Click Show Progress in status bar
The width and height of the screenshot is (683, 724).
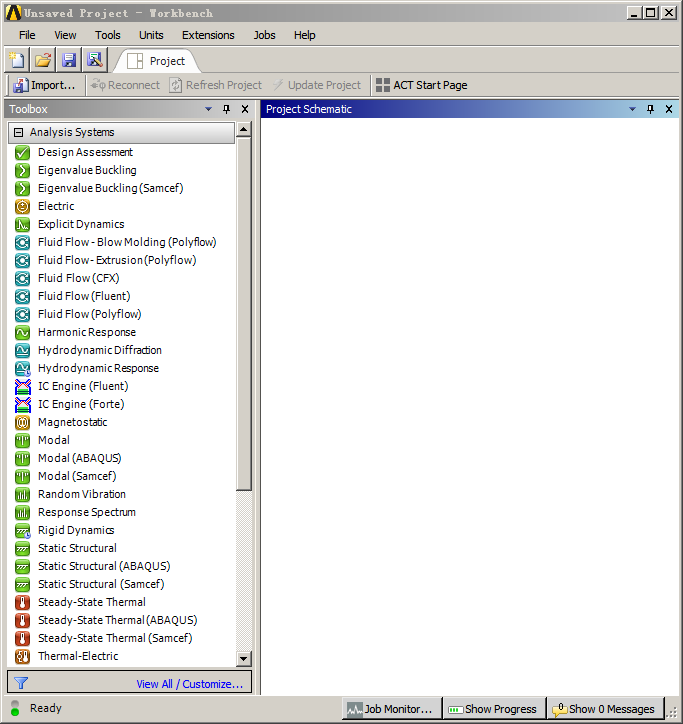[x=494, y=709]
